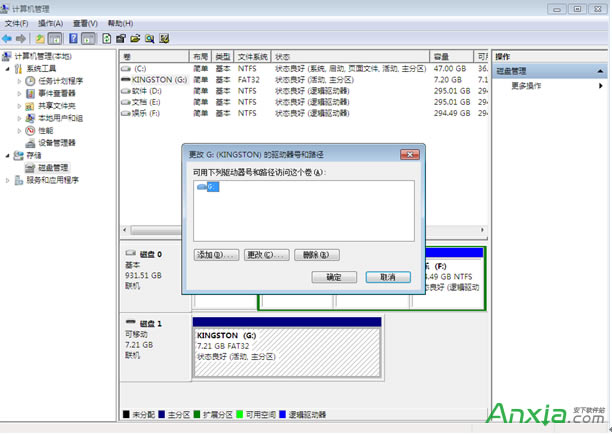Image resolution: width=612 pixels, height=434 pixels.
Task: Select the KINGSTON (G:) volume row
Action: 153,78
